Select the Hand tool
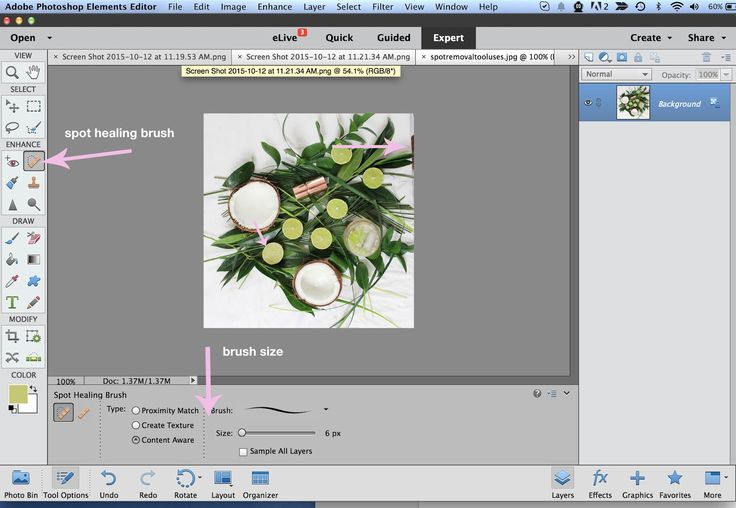Screen dimensions: 736x508 click(x=34, y=72)
